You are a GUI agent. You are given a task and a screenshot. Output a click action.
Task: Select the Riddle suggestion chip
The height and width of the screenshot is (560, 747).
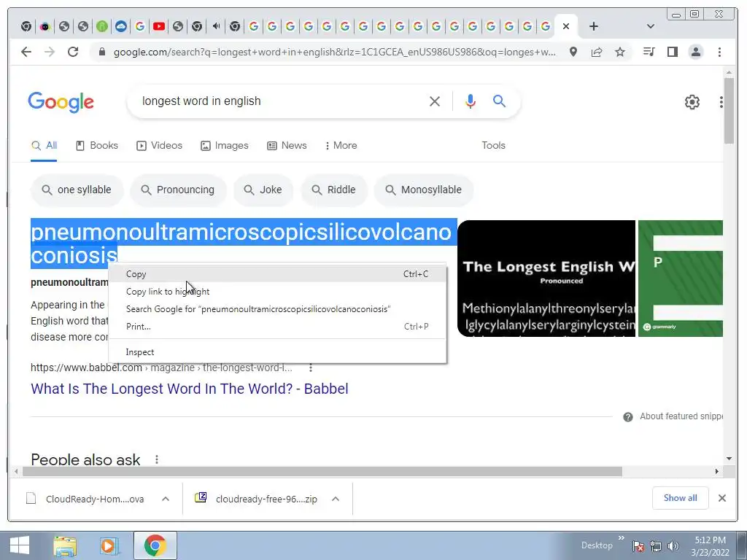pyautogui.click(x=334, y=190)
